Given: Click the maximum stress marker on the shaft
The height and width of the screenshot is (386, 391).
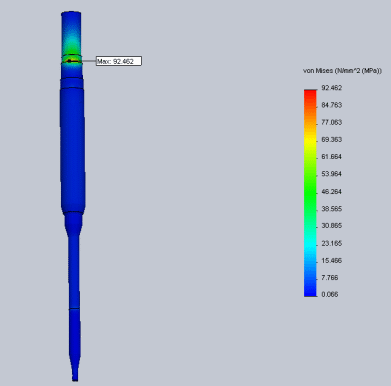Looking at the screenshot, I should 69,61.
